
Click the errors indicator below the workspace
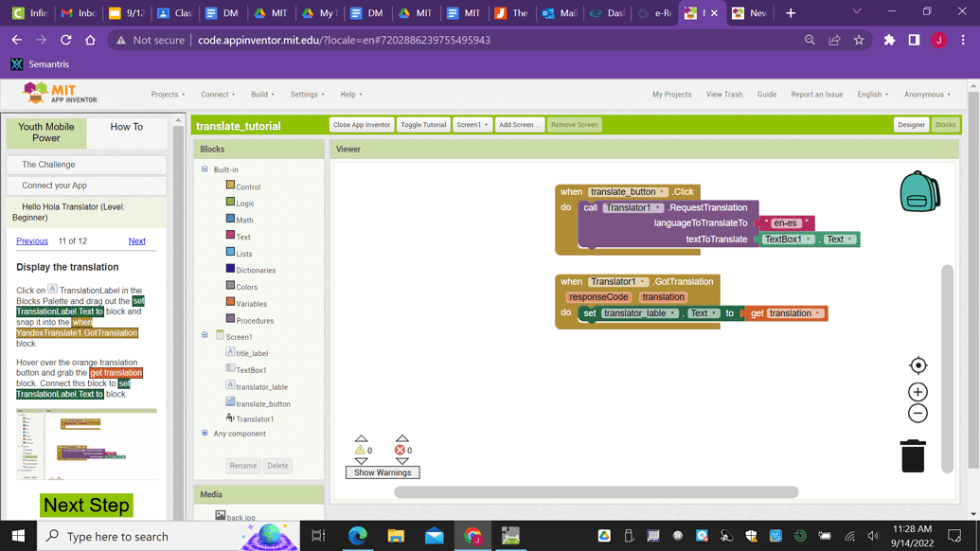(401, 450)
